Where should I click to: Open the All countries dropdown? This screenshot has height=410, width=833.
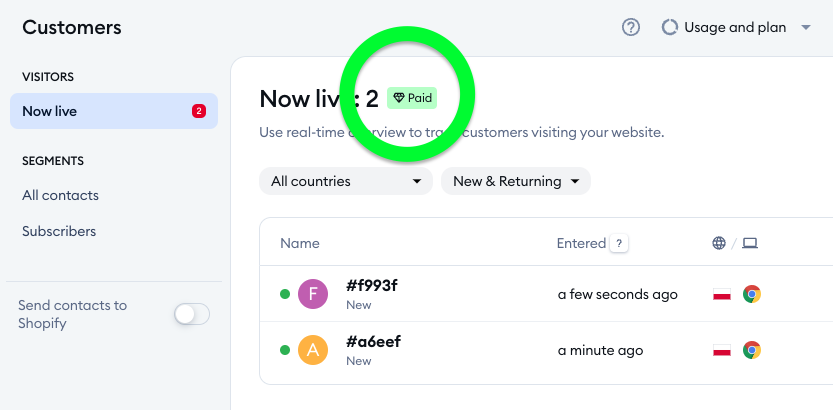pos(346,181)
